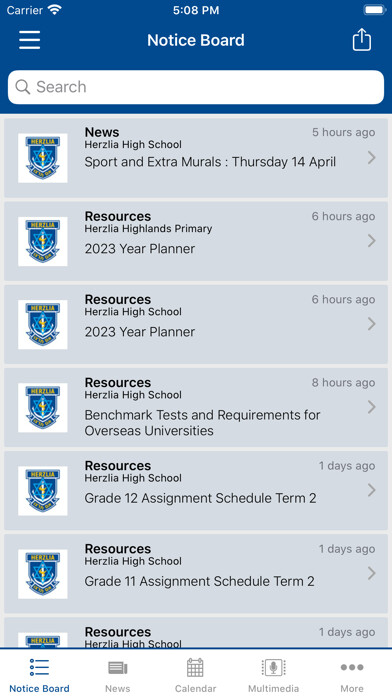Tap Wi-Fi icon in status bar
Image resolution: width=392 pixels, height=696 pixels.
[x=55, y=10]
